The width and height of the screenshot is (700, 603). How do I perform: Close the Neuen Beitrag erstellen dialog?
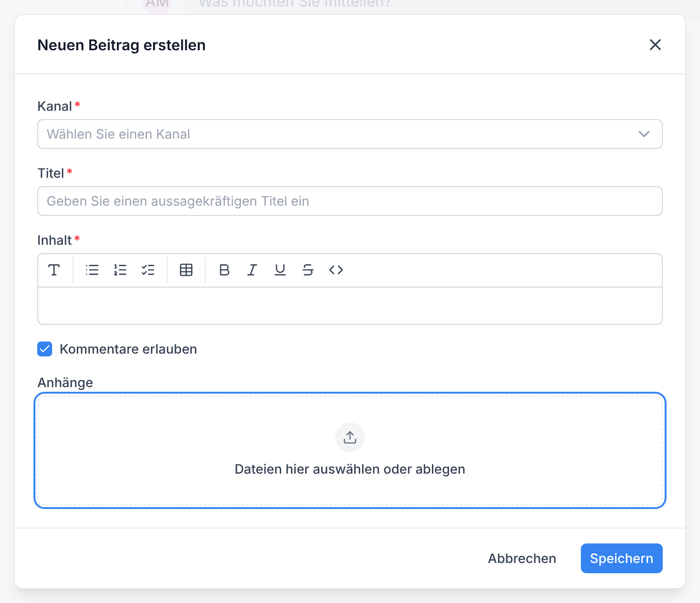coord(655,45)
